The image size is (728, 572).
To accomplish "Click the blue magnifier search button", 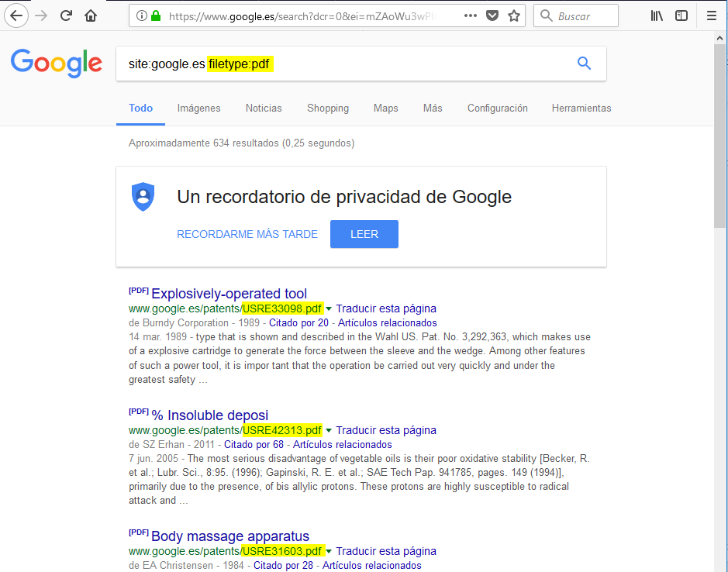I will (584, 63).
